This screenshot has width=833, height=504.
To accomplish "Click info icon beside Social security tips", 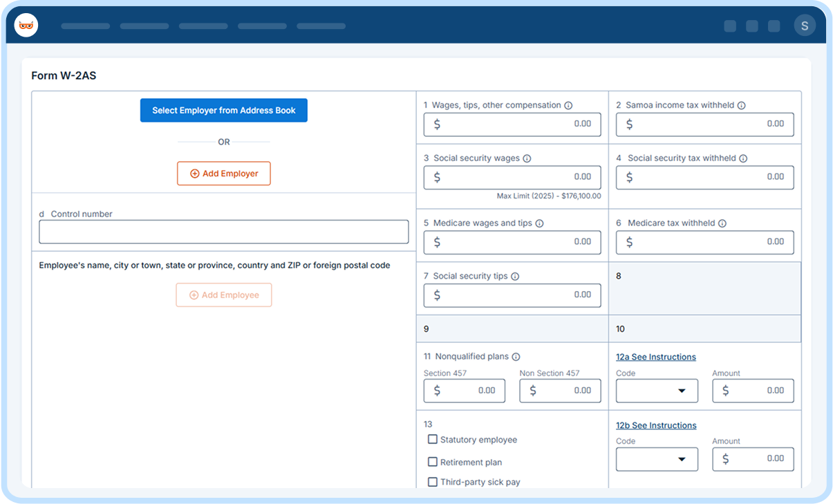I will [515, 277].
